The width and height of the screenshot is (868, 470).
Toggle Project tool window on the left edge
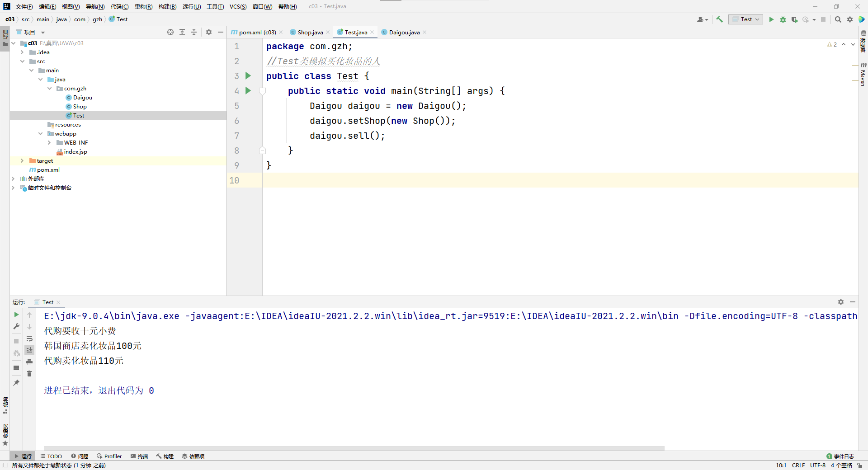tap(5, 38)
